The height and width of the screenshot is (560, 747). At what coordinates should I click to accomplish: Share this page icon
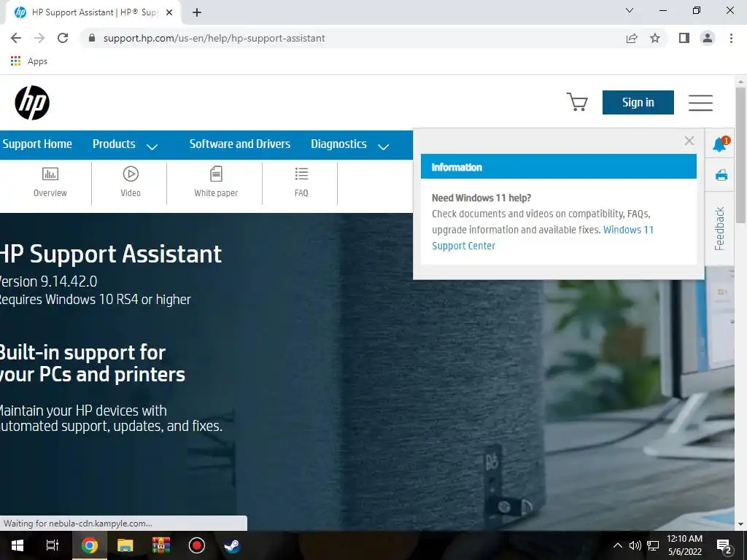point(632,38)
